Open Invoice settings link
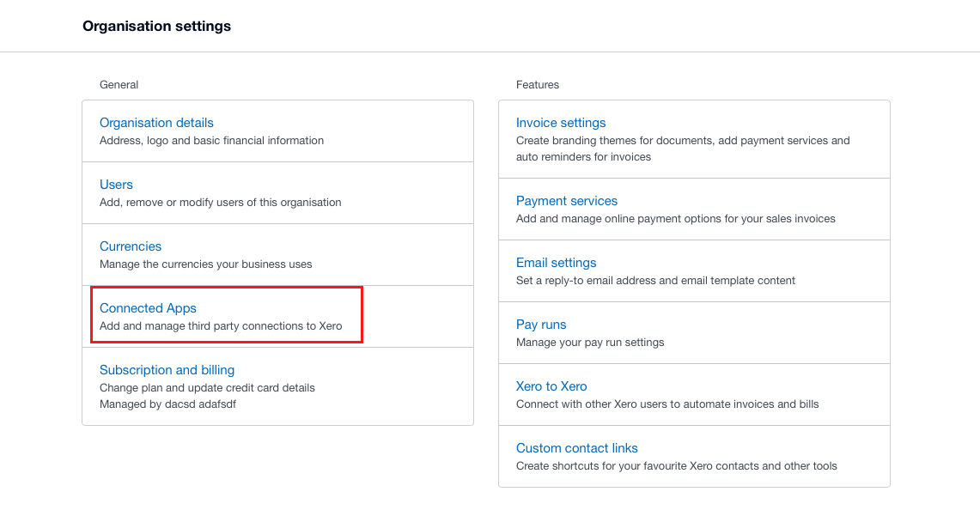Viewport: 980px width, 510px height. [561, 123]
